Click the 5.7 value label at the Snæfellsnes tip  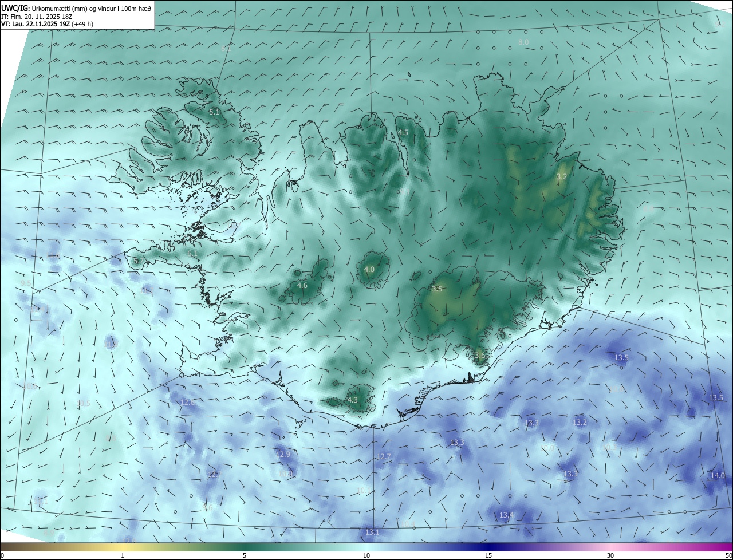[x=138, y=261]
